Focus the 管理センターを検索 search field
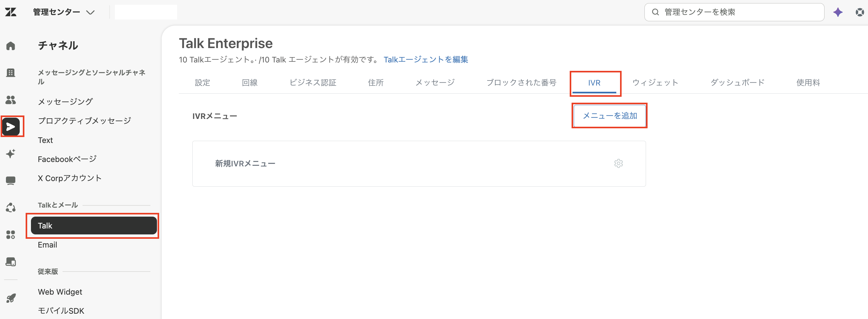The image size is (868, 319). (x=734, y=12)
